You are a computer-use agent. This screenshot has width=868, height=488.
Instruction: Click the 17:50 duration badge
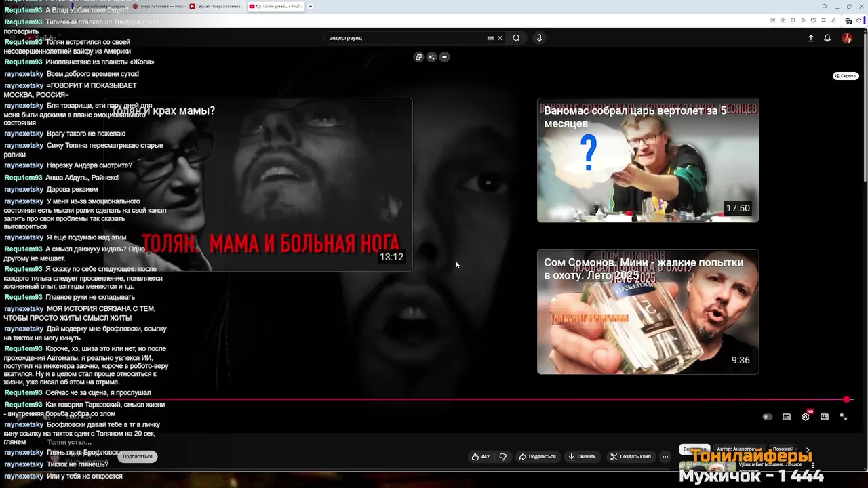point(738,209)
